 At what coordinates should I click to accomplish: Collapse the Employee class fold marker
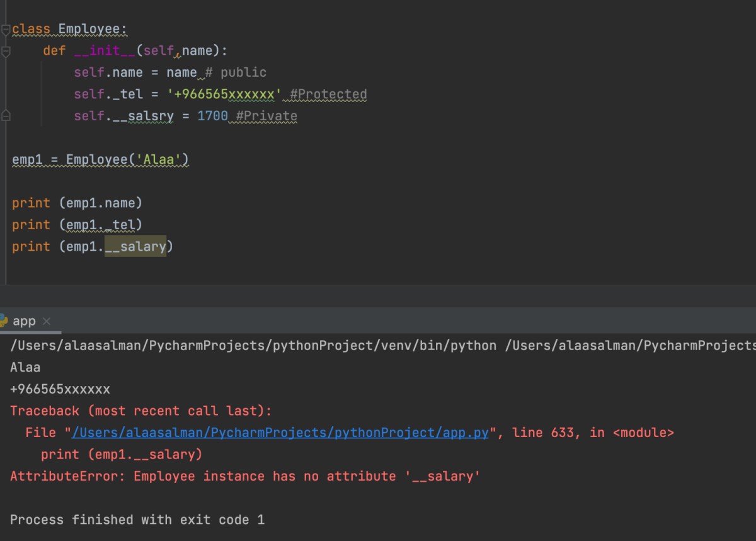(6, 29)
